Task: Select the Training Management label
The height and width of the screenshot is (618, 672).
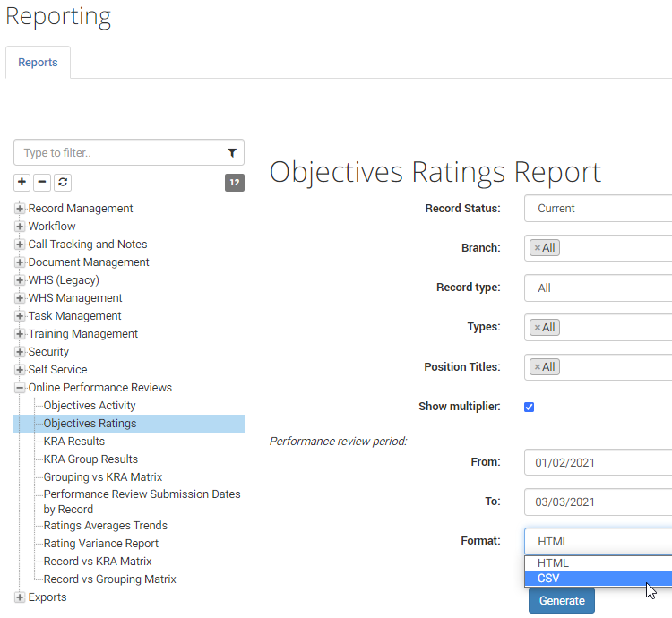Action: tap(83, 334)
